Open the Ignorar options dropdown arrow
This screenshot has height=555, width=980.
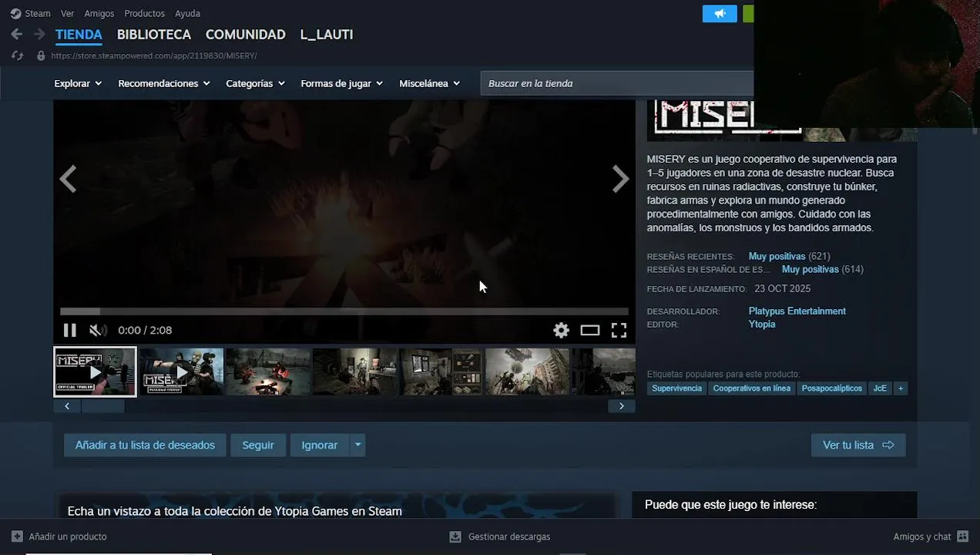(x=357, y=445)
